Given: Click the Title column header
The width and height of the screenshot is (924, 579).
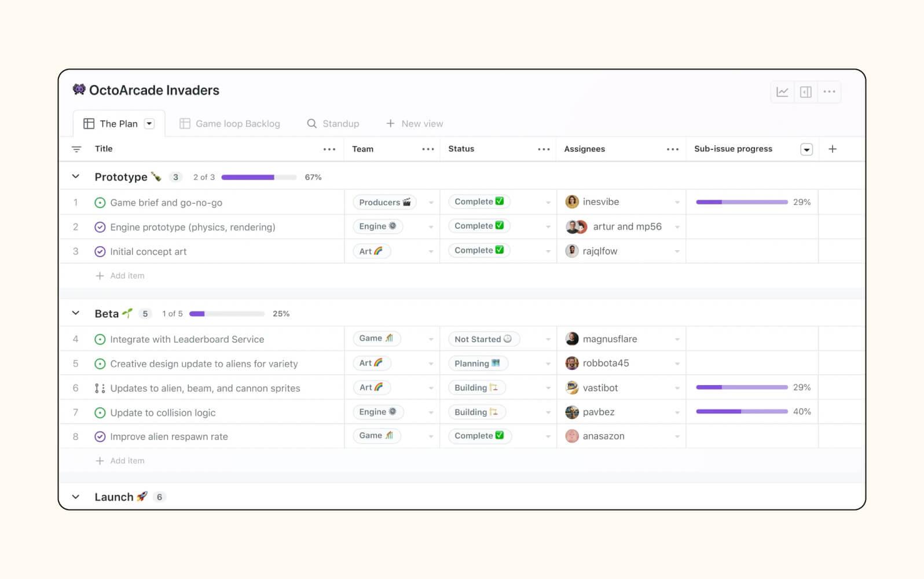Looking at the screenshot, I should tap(104, 149).
